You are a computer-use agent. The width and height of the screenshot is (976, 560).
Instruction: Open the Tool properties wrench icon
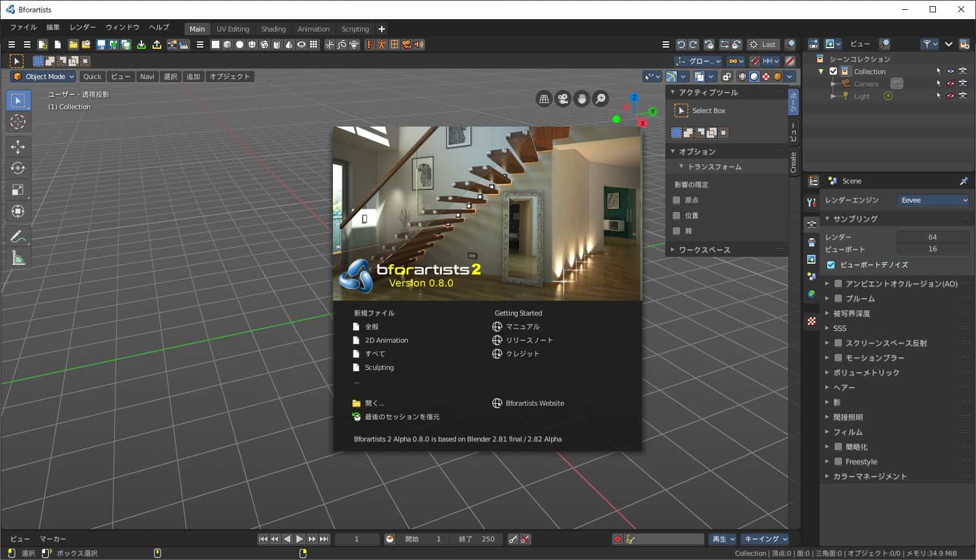812,203
